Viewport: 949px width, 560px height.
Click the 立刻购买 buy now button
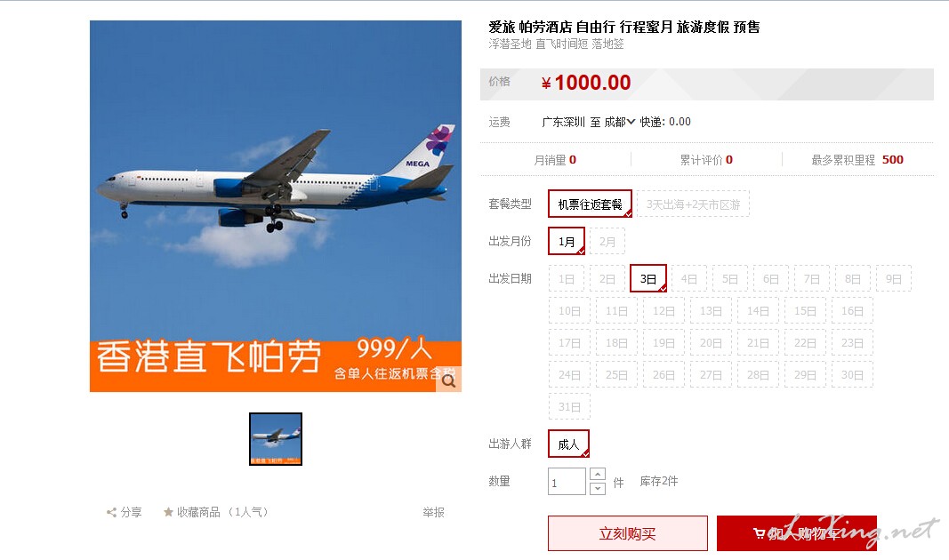point(628,533)
